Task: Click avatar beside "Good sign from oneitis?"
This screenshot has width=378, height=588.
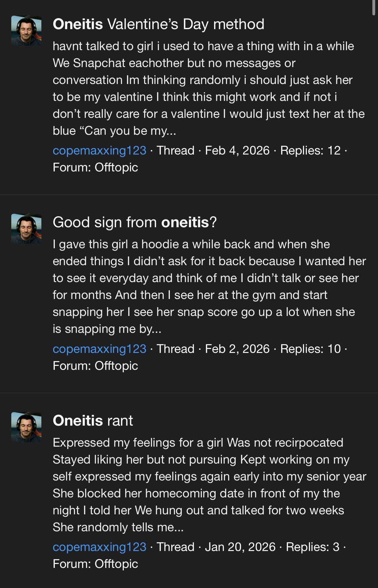Action: 26,229
